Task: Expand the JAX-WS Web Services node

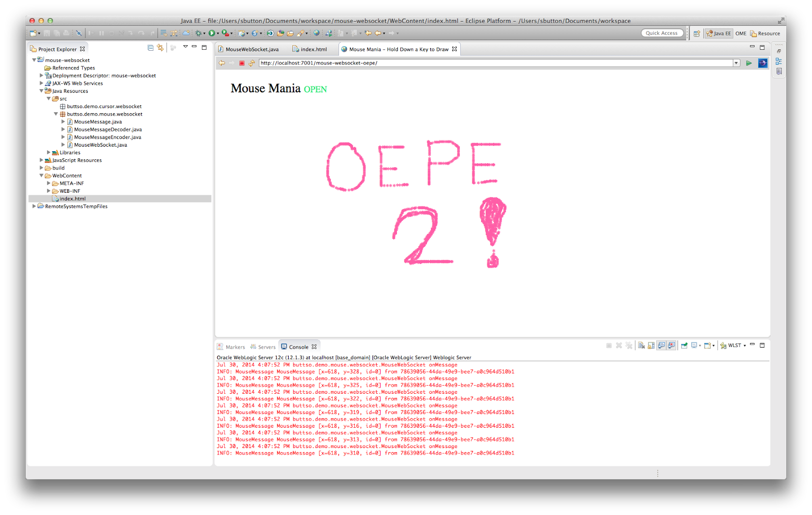Action: click(x=42, y=83)
